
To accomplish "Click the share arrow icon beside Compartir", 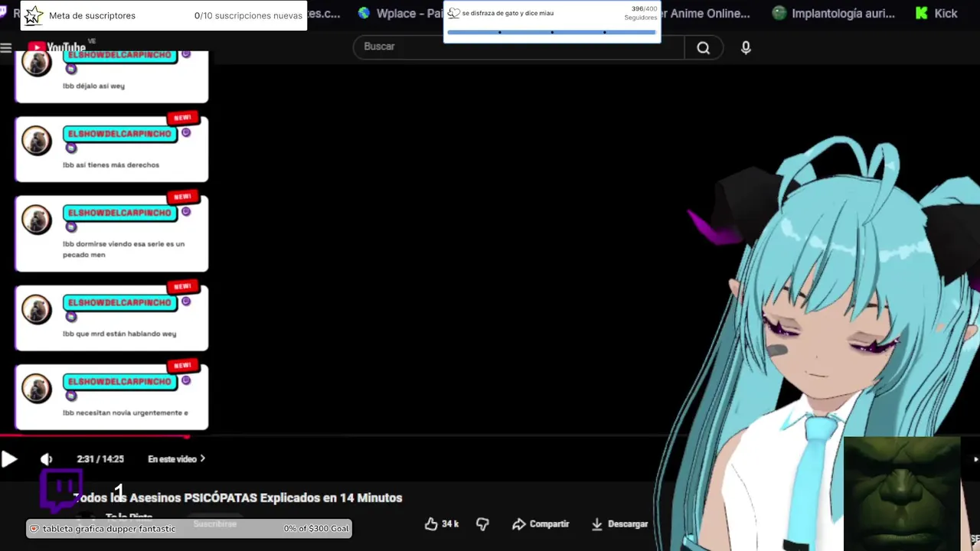I will point(518,523).
